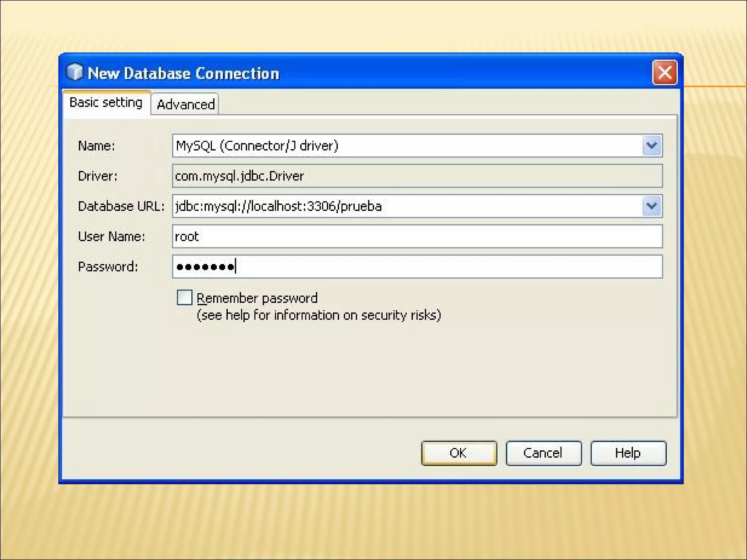Focus the User Name field containing root
The width and height of the screenshot is (747, 560).
pyautogui.click(x=417, y=237)
